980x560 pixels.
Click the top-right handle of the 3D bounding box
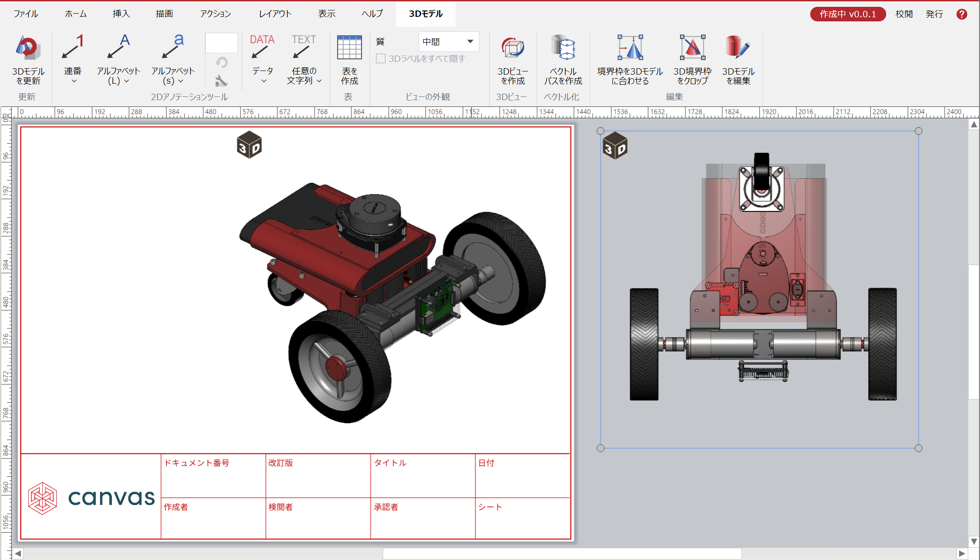(919, 131)
